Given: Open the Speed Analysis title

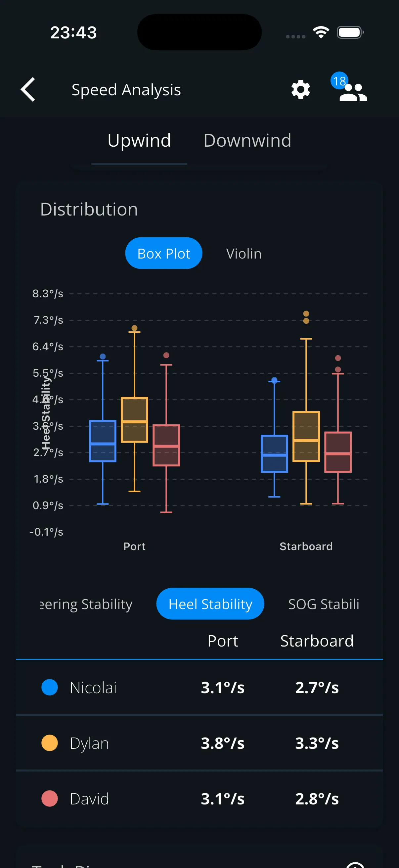Looking at the screenshot, I should 126,90.
